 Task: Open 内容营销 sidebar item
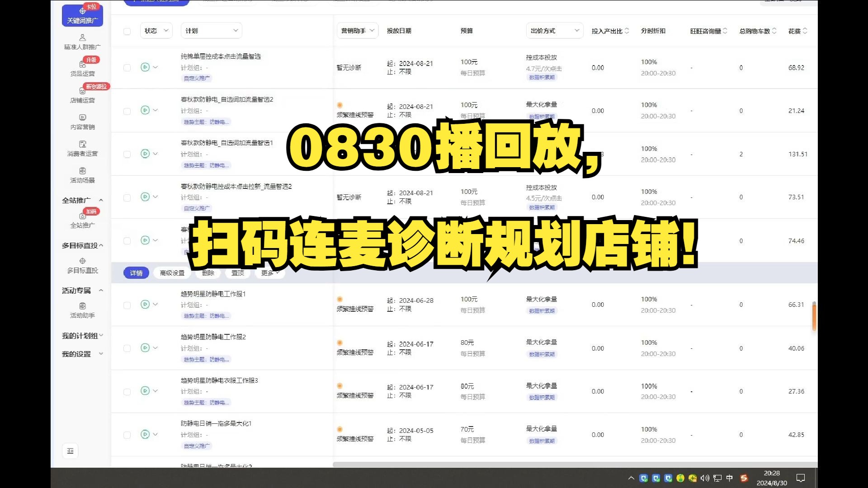[x=82, y=122]
